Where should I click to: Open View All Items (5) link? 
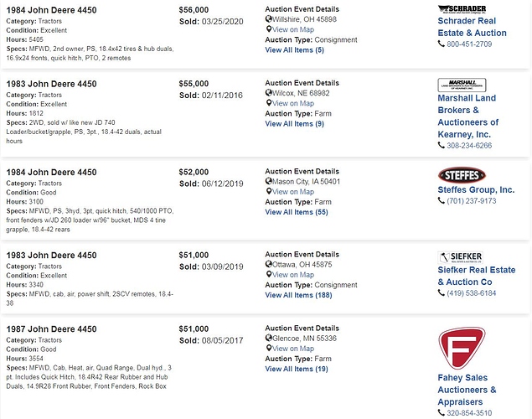(295, 50)
